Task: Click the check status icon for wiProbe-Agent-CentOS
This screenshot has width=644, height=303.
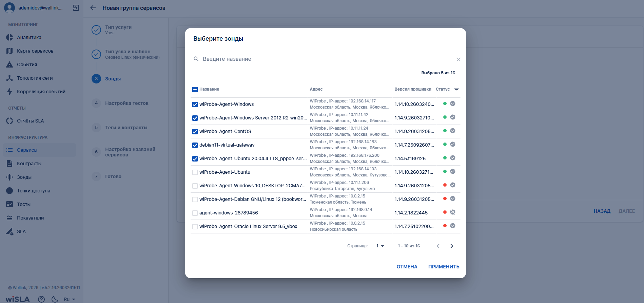Action: 453,131
